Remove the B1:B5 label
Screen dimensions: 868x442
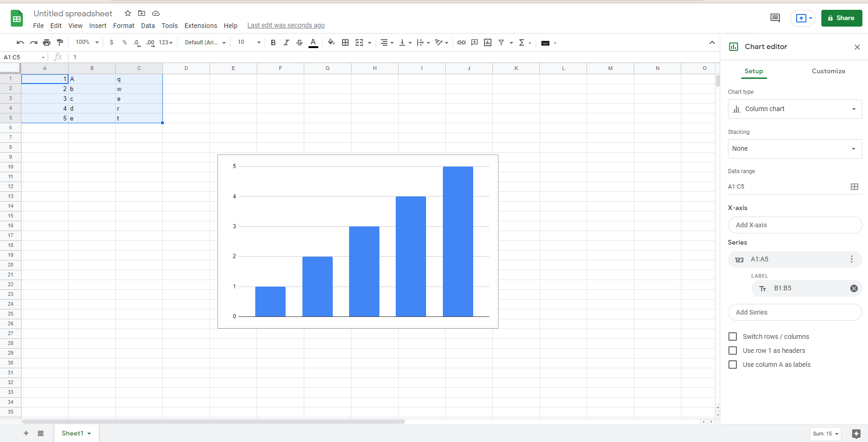(x=854, y=288)
